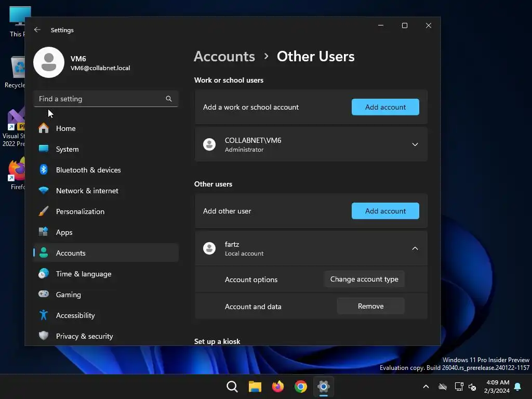Click the Set up a kiosk heading
The width and height of the screenshot is (532, 399).
[217, 341]
